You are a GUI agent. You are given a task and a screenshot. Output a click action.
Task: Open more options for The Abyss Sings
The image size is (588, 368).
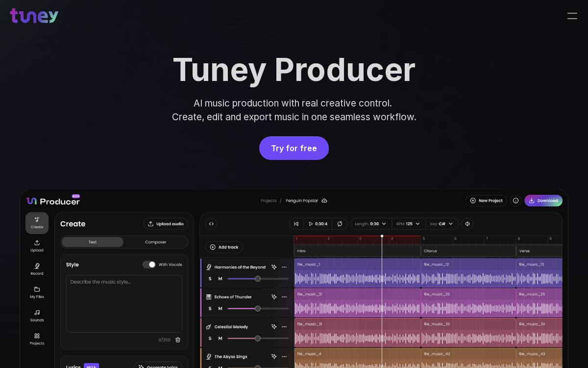point(284,357)
